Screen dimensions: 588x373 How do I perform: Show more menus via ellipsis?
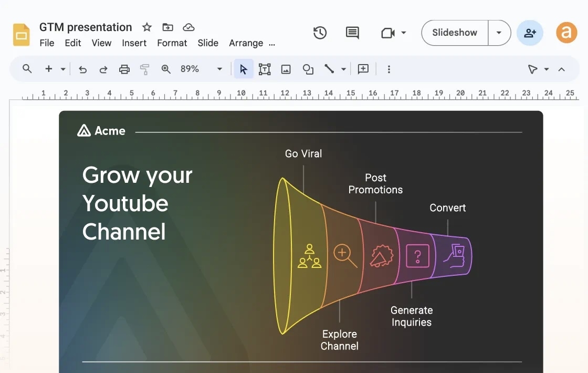272,45
